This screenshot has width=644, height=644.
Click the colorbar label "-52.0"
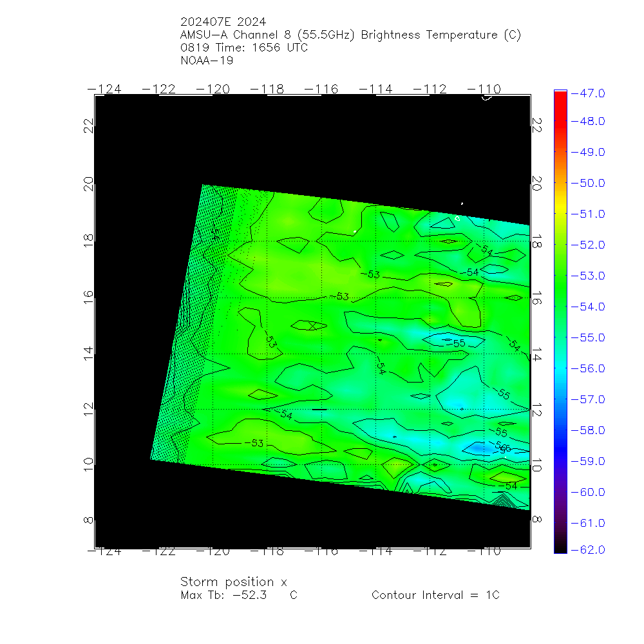coord(588,245)
